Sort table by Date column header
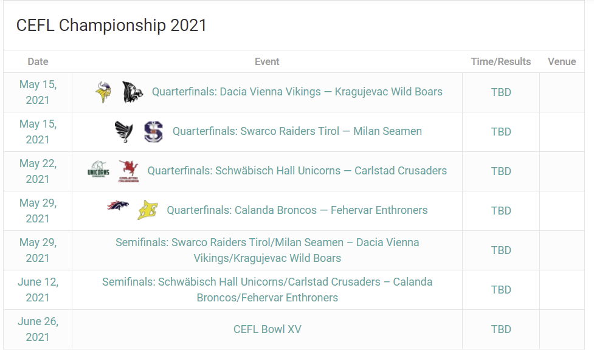 [x=38, y=61]
